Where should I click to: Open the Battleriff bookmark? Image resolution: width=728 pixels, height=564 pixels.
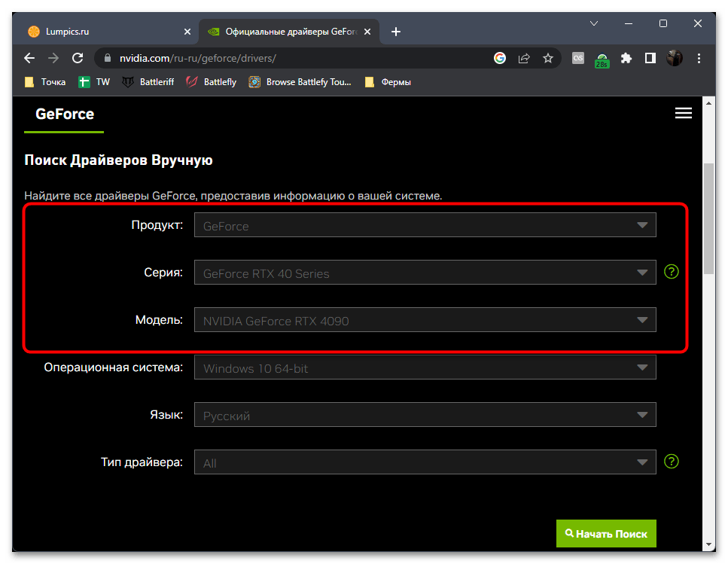(148, 82)
